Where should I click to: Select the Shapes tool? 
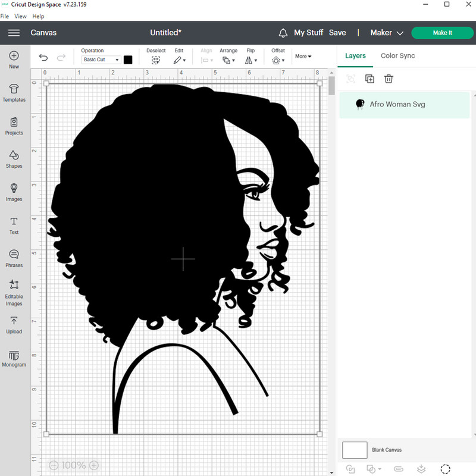coord(14,159)
